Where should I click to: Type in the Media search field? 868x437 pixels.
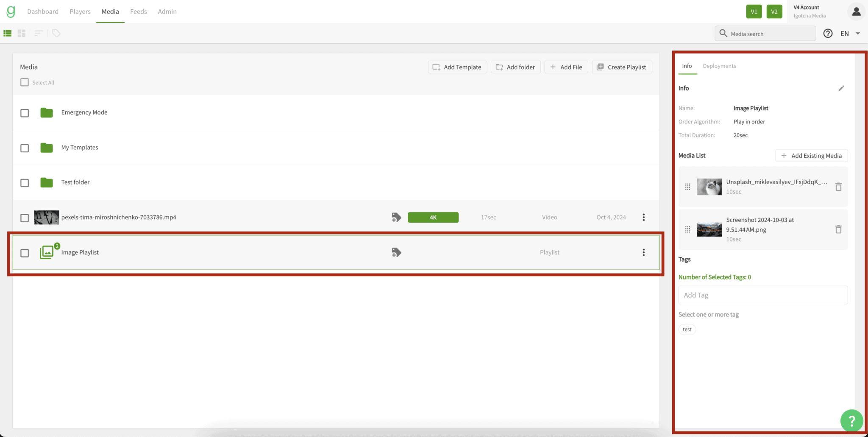pyautogui.click(x=765, y=33)
